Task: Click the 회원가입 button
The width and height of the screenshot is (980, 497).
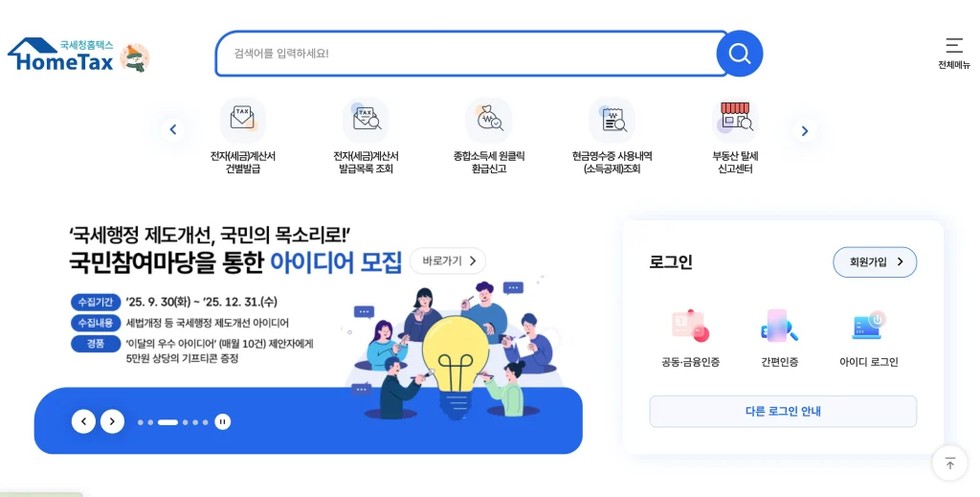Action: click(x=875, y=262)
